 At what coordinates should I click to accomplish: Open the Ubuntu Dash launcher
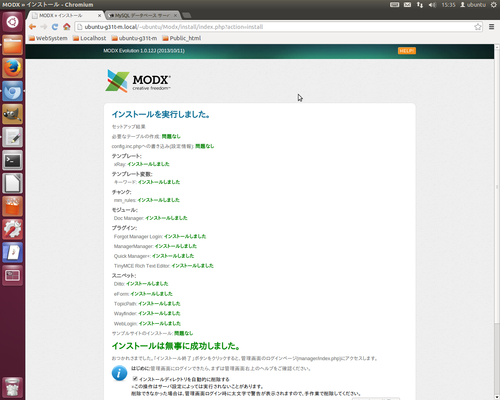coord(12,22)
